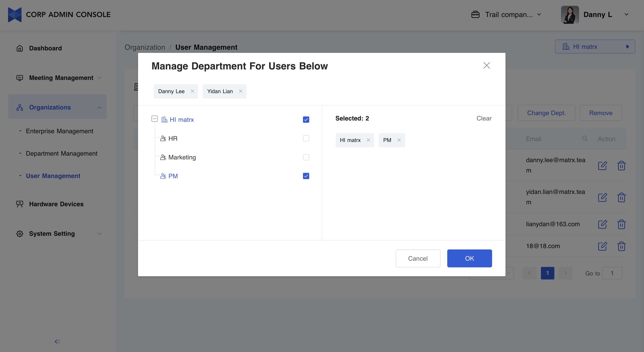Screen dimensions: 644x352
Task: Remove HI matrx from selected list
Action: [x=368, y=140]
